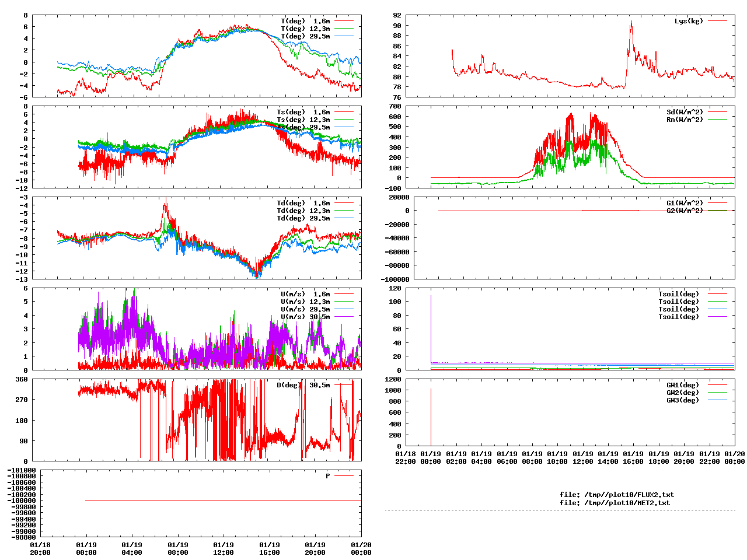Click the G1(W/m^2) legend label

pos(685,203)
